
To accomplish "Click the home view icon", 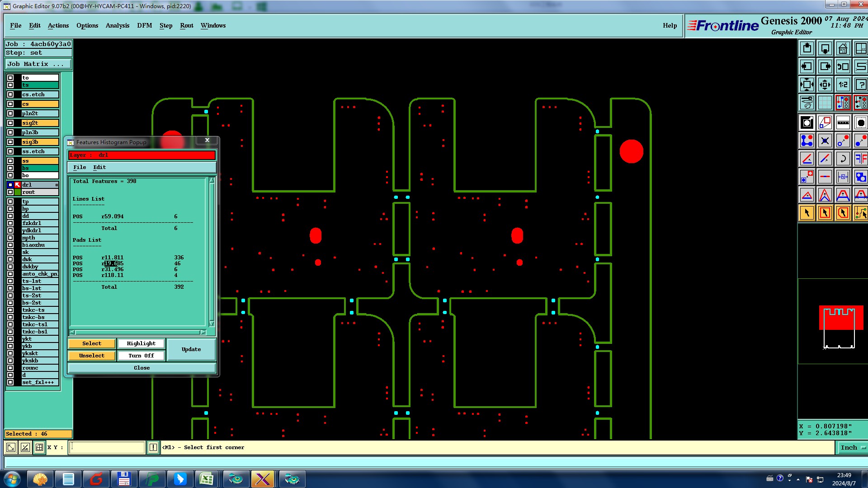I will 843,48.
